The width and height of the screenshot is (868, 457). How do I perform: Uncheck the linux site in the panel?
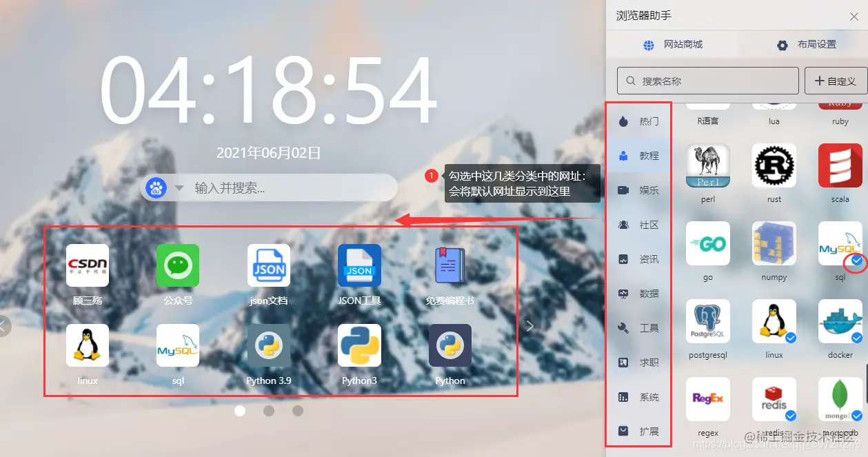click(x=791, y=338)
